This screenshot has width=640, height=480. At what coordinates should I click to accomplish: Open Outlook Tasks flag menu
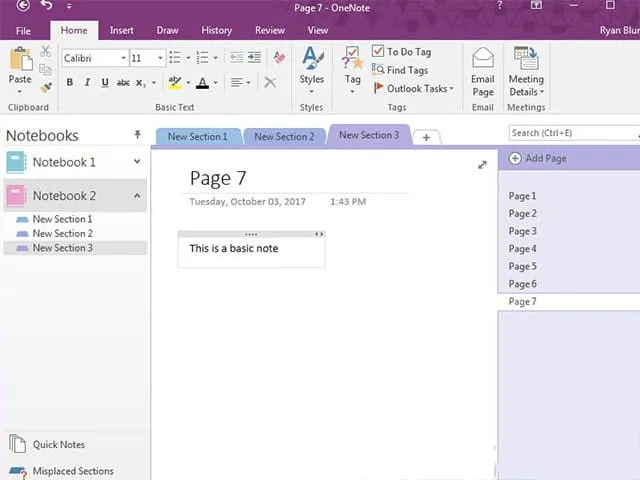click(x=413, y=88)
